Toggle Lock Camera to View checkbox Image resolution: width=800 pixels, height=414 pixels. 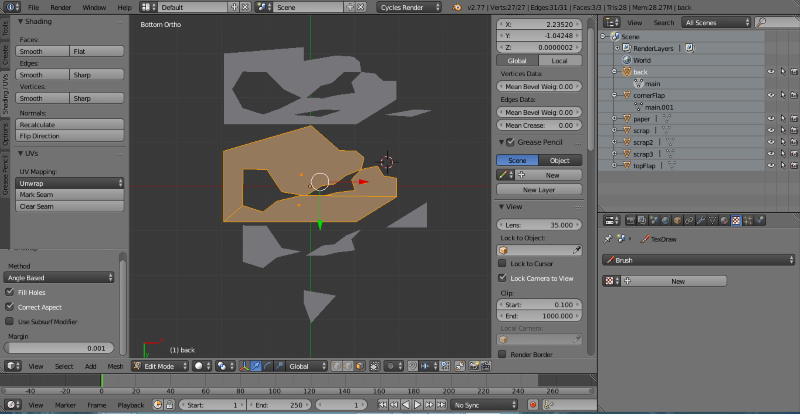click(502, 278)
